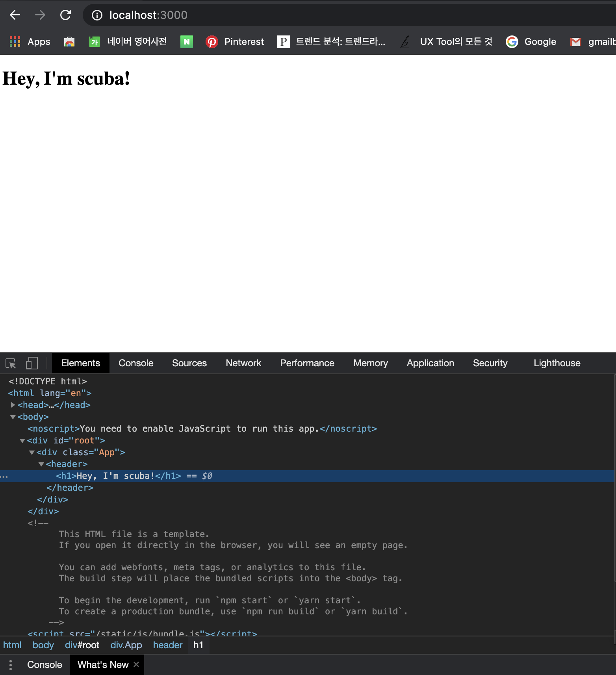The width and height of the screenshot is (616, 675).
Task: Click header in the breadcrumb bar
Action: 168,645
